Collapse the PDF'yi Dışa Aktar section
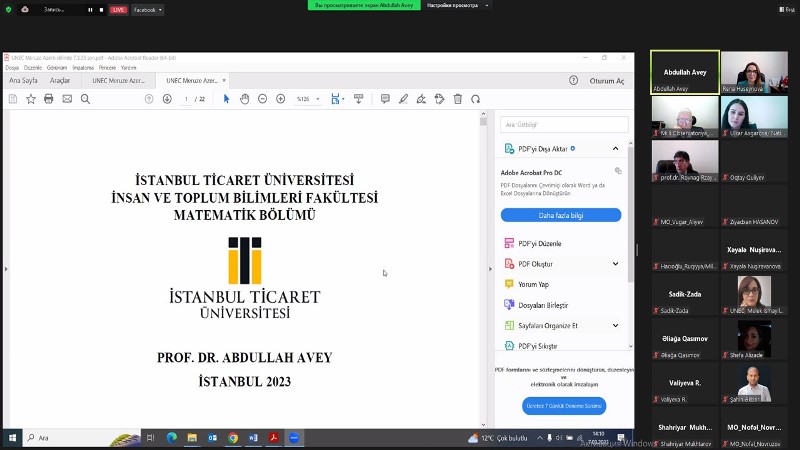800x450 pixels. tap(615, 148)
